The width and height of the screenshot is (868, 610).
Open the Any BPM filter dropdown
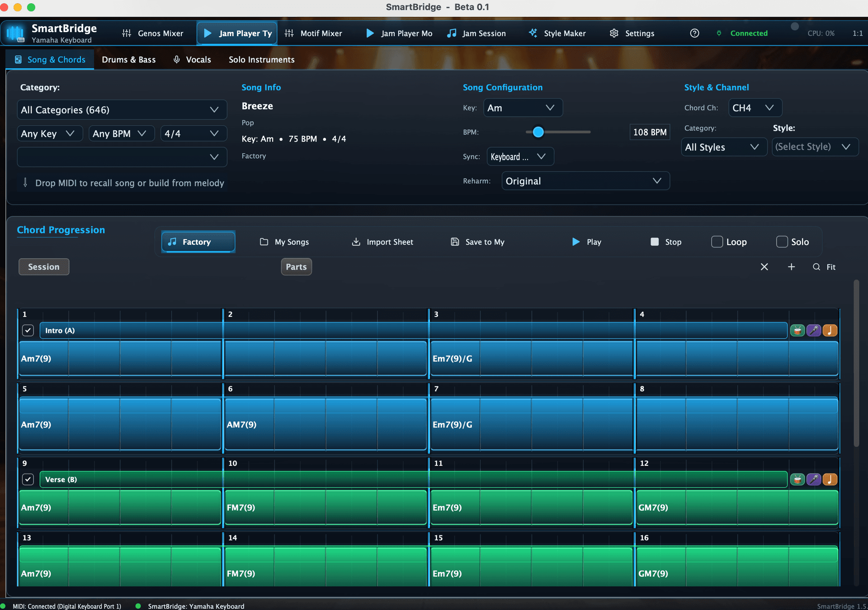tap(122, 133)
